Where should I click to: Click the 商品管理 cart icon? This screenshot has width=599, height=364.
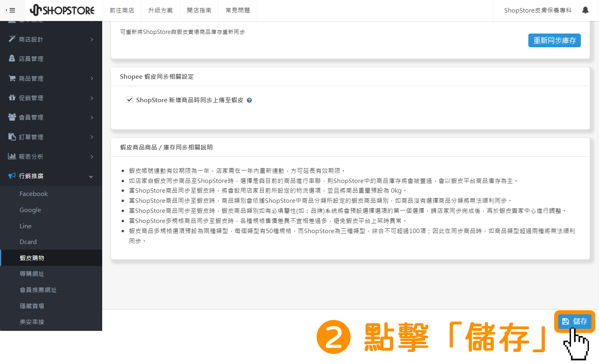pos(12,78)
